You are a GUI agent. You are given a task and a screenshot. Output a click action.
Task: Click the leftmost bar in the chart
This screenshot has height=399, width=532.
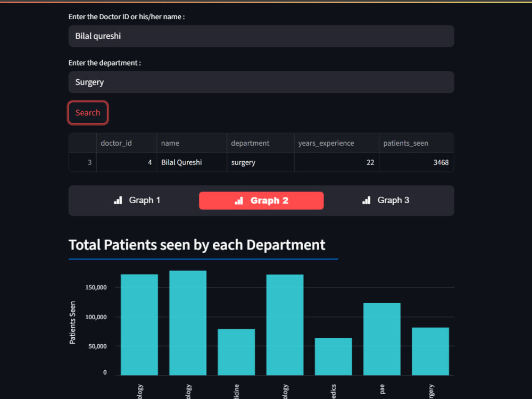139,325
